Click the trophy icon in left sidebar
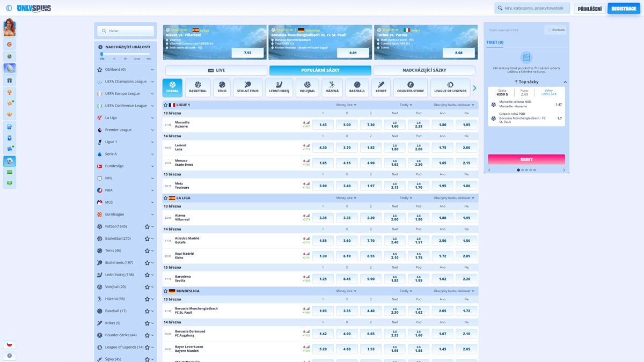 pyautogui.click(x=9, y=92)
